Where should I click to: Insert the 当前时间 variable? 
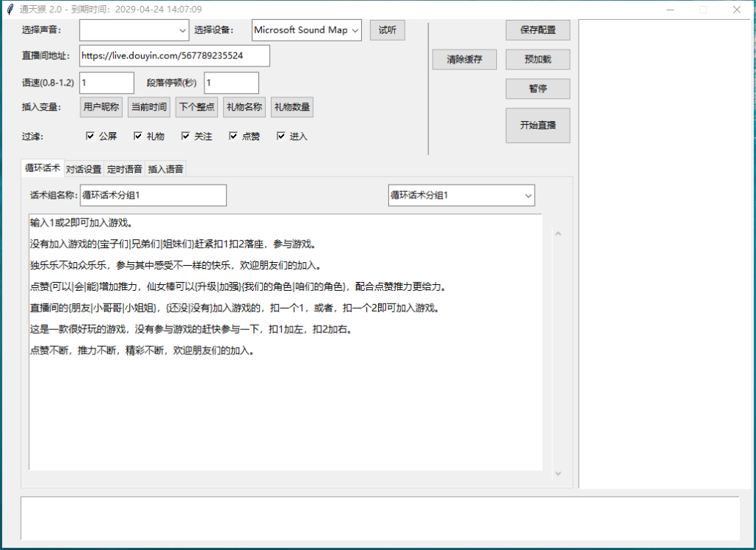[x=149, y=106]
